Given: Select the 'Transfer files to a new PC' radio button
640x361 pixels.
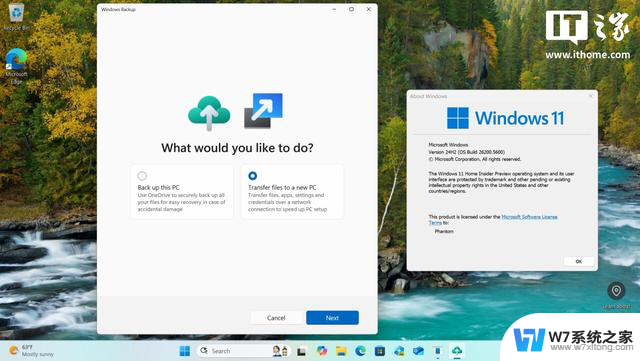Looking at the screenshot, I should pos(253,176).
